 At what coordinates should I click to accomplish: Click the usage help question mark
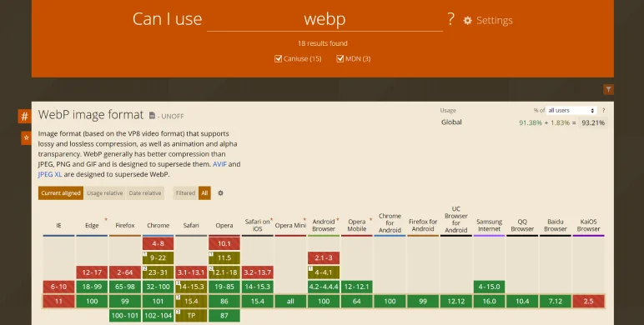coord(603,110)
